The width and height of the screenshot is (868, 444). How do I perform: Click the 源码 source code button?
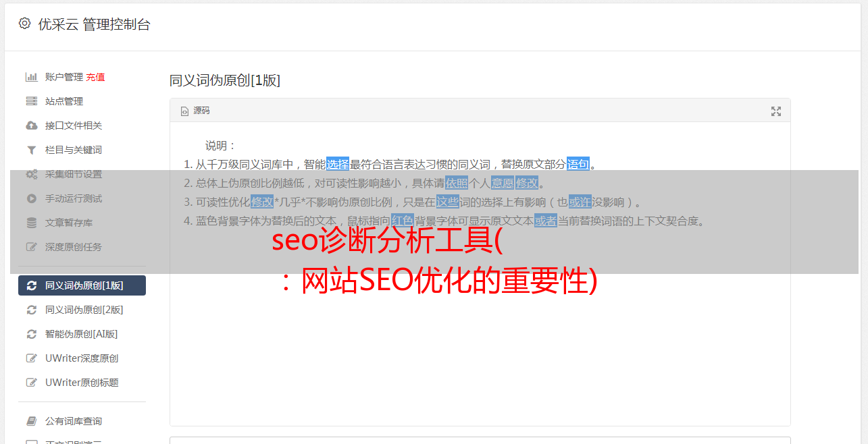coord(195,111)
